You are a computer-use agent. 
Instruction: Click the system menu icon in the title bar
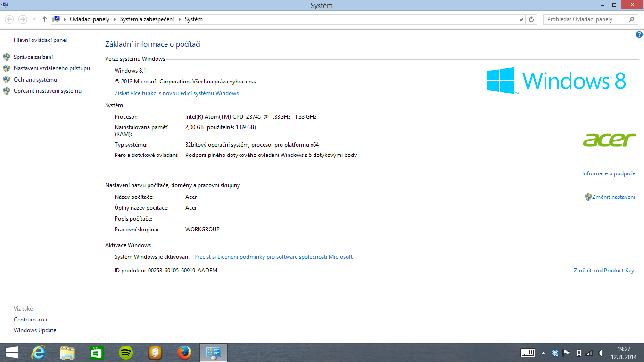pos(4,5)
